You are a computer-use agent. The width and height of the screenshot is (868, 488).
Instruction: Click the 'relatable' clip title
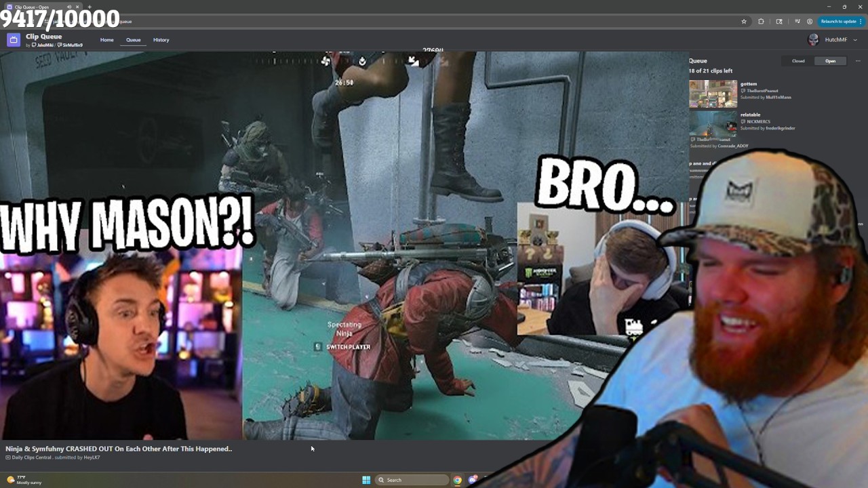point(751,115)
